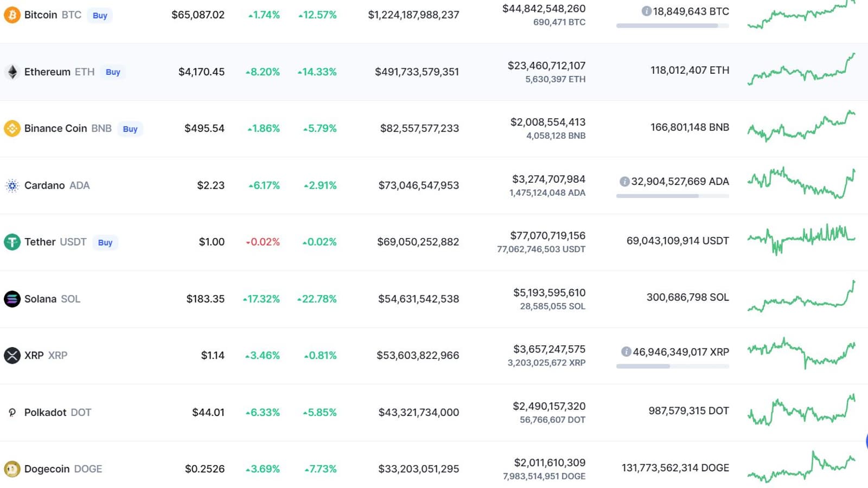Open Ethereum's 7-day price sparkline chart
Viewport: 868px width, 488px height.
click(x=801, y=70)
